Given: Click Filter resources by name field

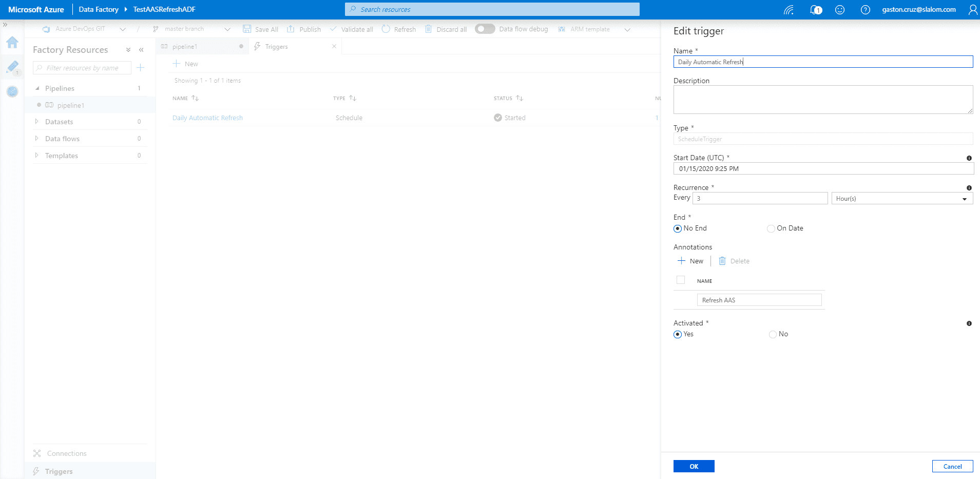Looking at the screenshot, I should coord(82,68).
